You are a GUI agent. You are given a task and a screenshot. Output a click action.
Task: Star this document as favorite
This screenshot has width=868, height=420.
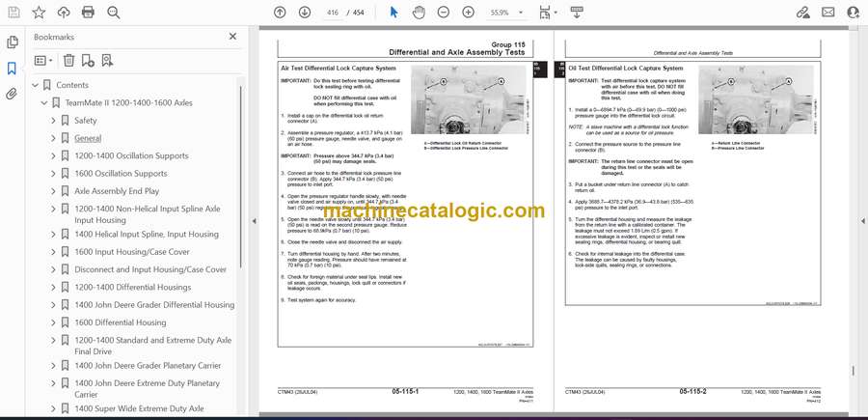(x=39, y=13)
